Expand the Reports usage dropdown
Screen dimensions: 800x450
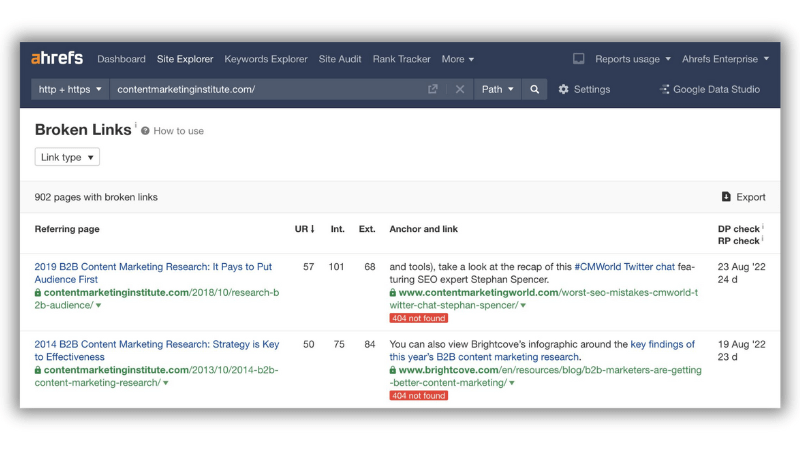click(x=633, y=59)
